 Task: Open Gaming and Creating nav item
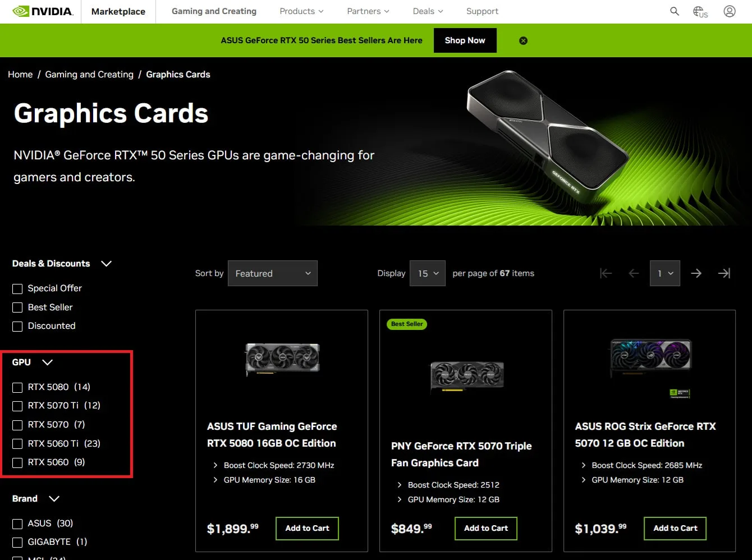click(214, 11)
